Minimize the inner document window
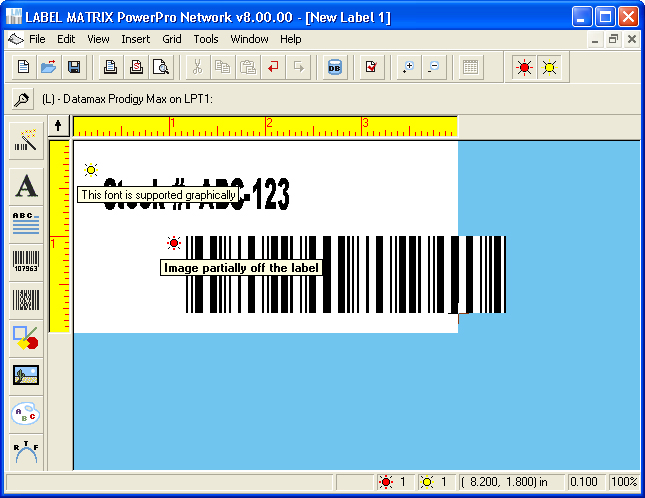The image size is (645, 498). (x=595, y=39)
